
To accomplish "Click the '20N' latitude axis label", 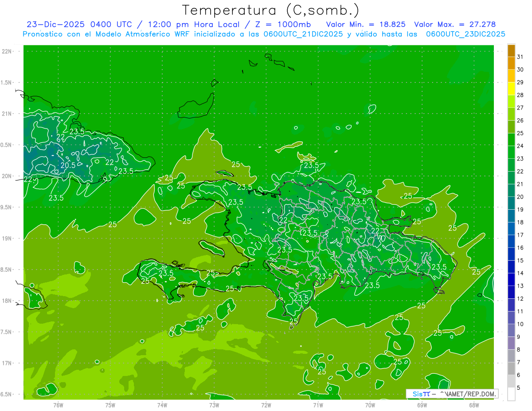I will click(x=7, y=176).
